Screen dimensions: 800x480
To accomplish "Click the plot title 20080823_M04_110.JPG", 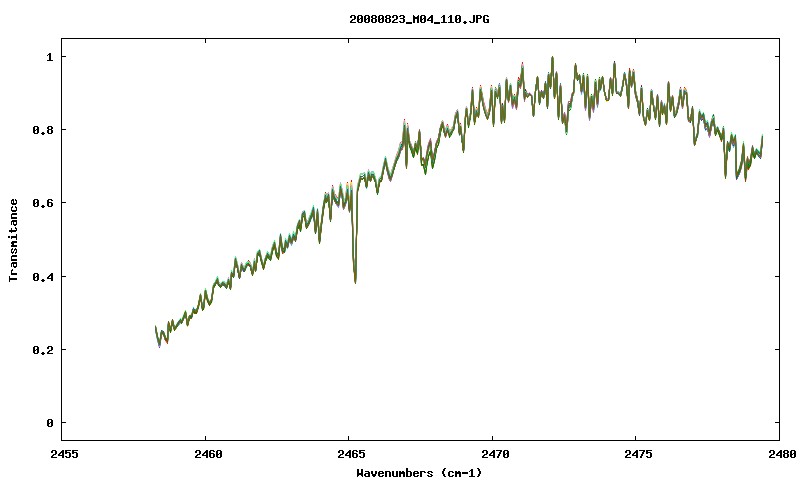I will point(419,19).
